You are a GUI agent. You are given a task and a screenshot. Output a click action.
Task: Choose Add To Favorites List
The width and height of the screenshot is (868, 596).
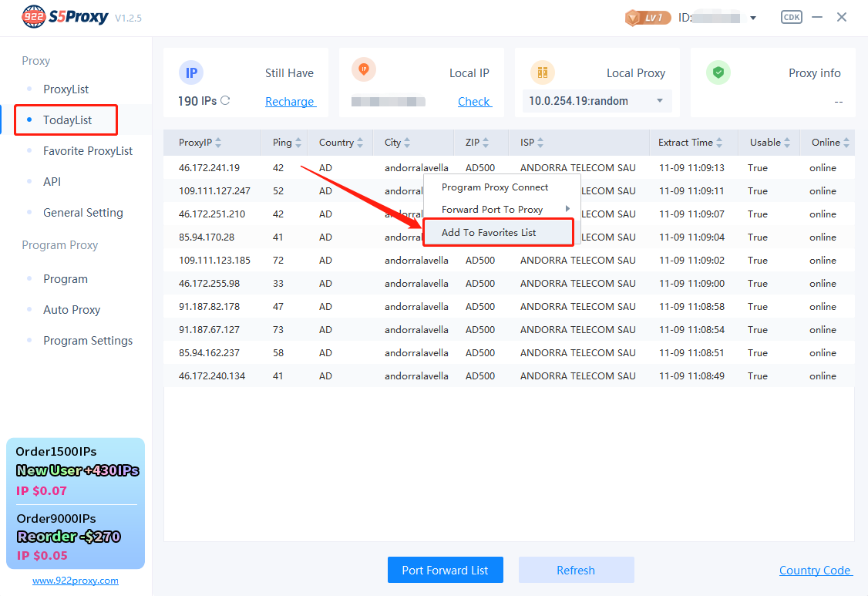pos(498,233)
